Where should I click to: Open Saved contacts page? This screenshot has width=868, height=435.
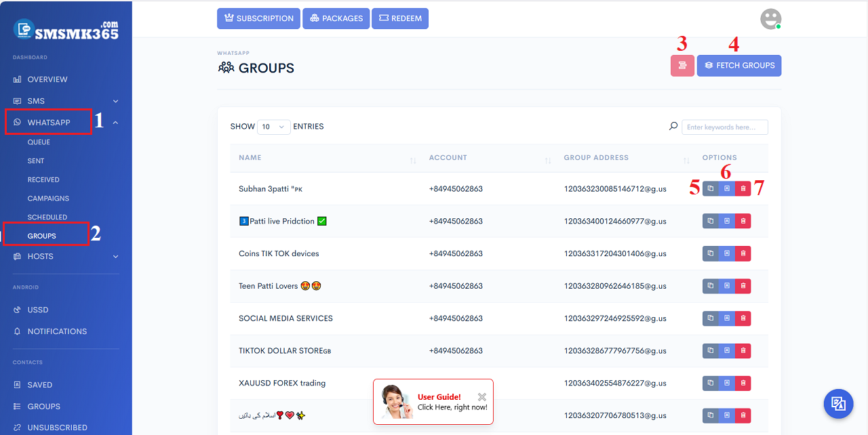click(33, 385)
